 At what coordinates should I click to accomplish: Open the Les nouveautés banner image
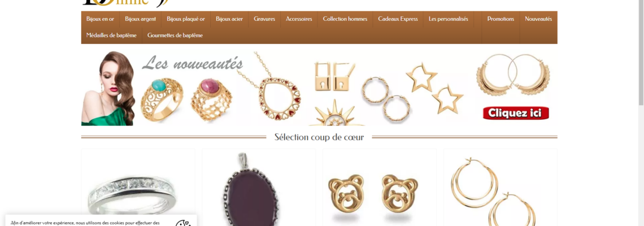pos(319,88)
